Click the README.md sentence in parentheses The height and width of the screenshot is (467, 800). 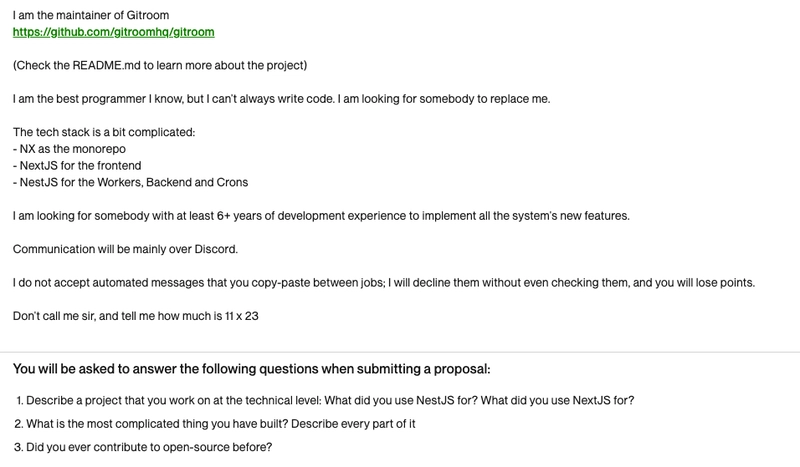pyautogui.click(x=160, y=65)
